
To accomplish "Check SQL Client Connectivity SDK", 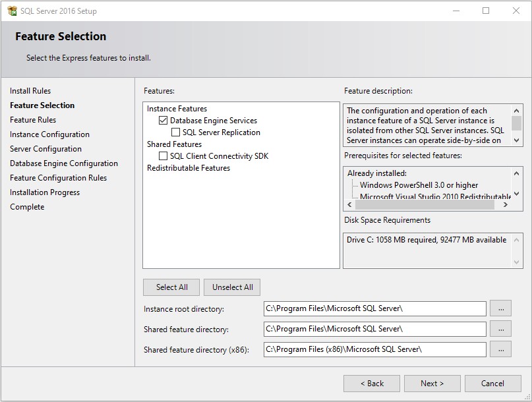I will tap(163, 156).
